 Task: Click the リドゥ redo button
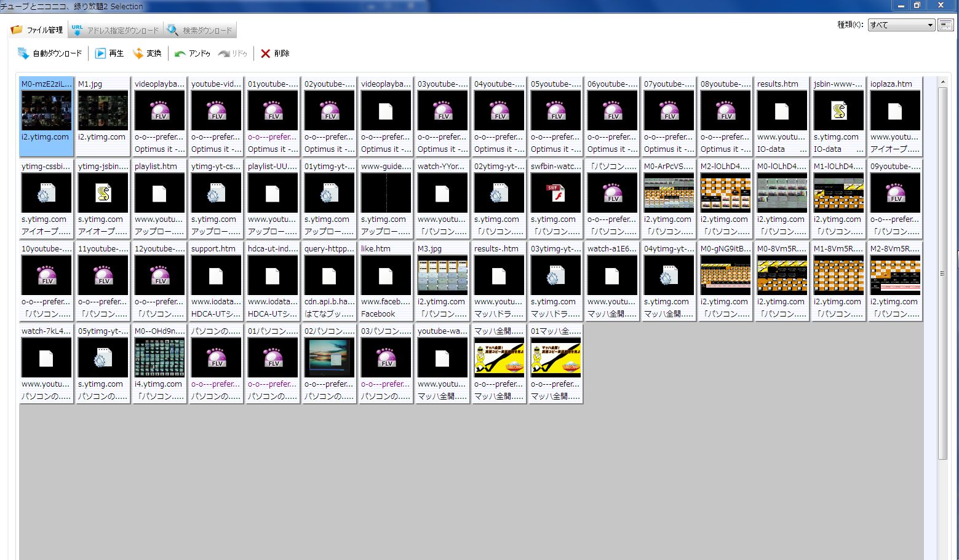[x=233, y=53]
